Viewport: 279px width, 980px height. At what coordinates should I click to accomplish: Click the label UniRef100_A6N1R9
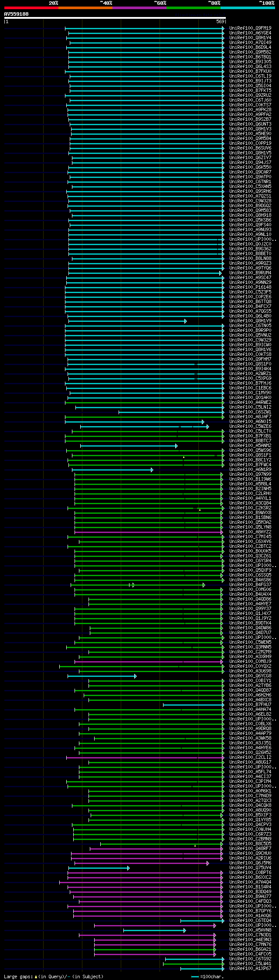click(x=250, y=470)
